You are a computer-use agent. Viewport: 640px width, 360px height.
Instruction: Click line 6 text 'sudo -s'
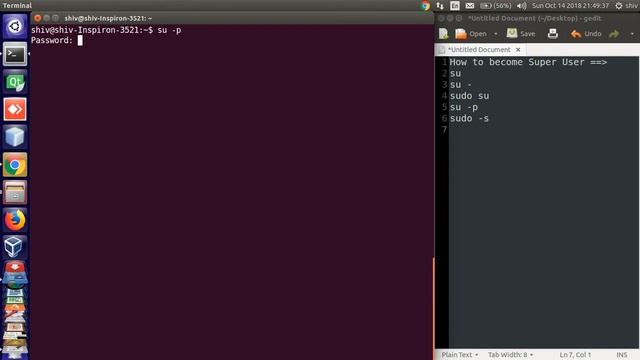coord(469,118)
